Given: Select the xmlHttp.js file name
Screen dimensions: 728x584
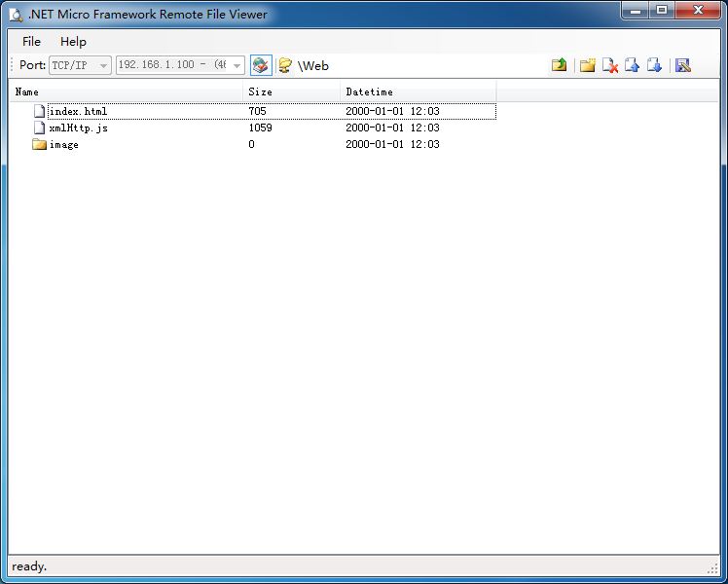Looking at the screenshot, I should coord(79,128).
